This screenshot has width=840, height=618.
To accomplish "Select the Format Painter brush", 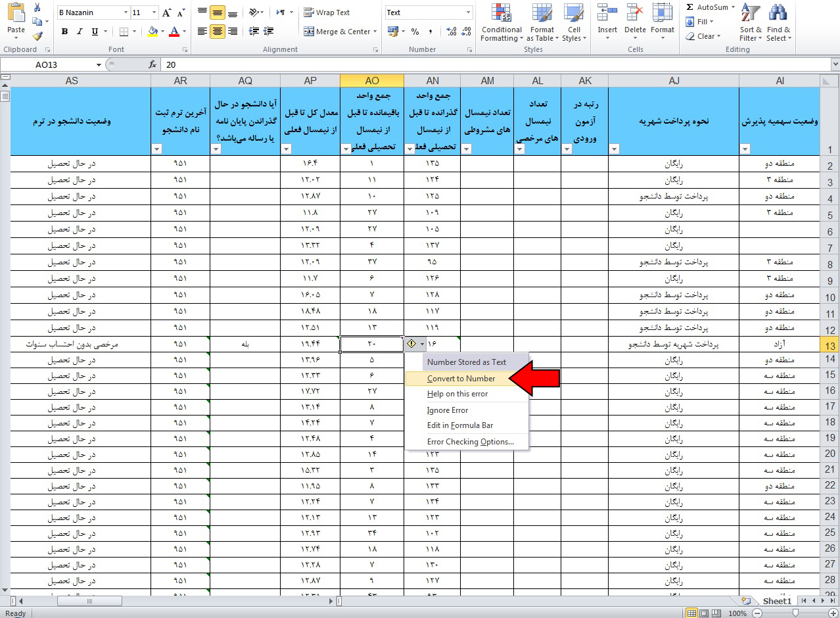I will [37, 36].
